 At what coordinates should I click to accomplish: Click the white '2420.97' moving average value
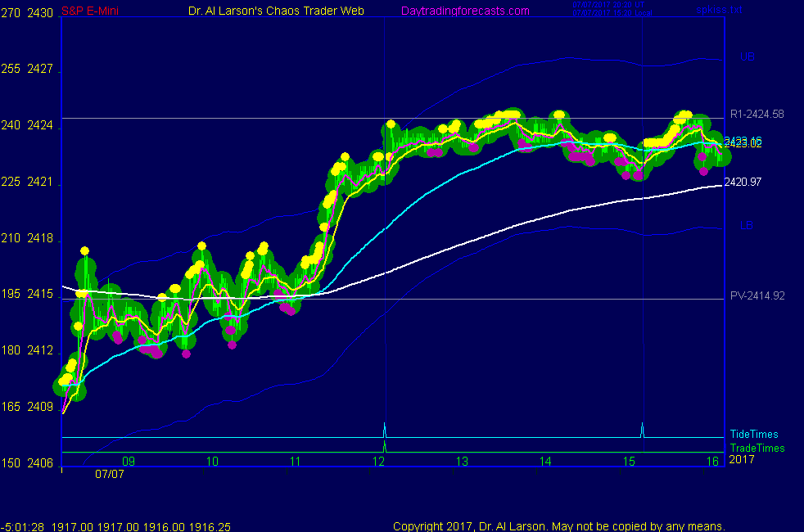click(743, 182)
